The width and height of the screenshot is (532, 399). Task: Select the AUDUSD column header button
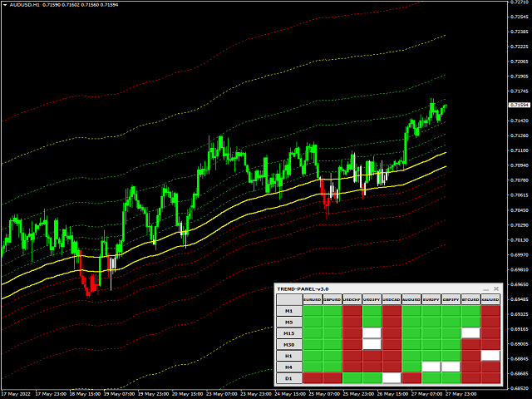411,299
